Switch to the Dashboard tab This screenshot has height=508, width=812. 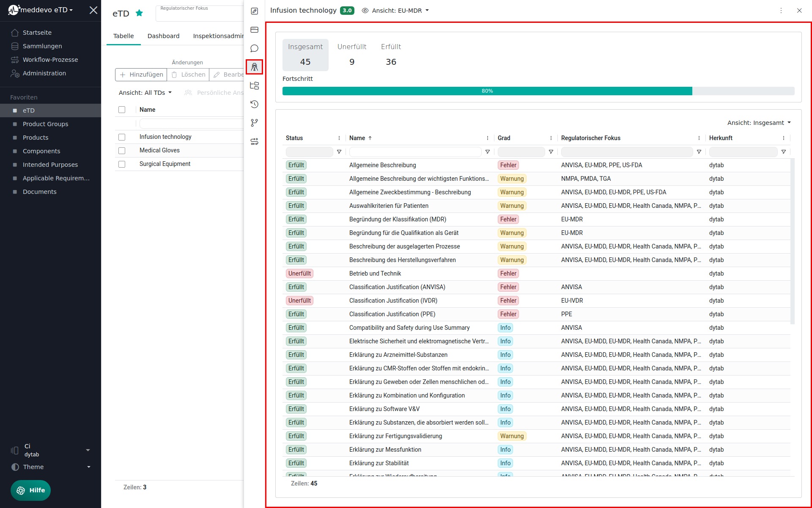pos(163,36)
